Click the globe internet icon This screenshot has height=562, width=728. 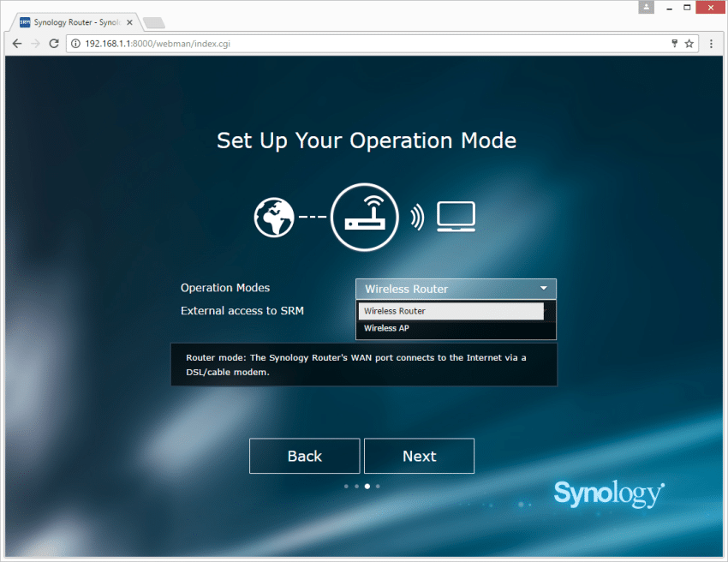tap(274, 217)
